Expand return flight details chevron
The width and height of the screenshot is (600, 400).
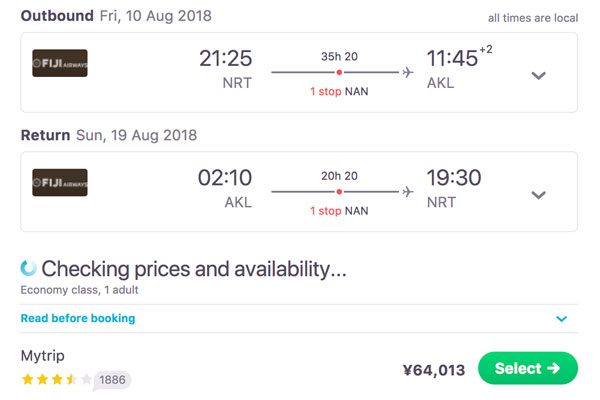pyautogui.click(x=538, y=195)
